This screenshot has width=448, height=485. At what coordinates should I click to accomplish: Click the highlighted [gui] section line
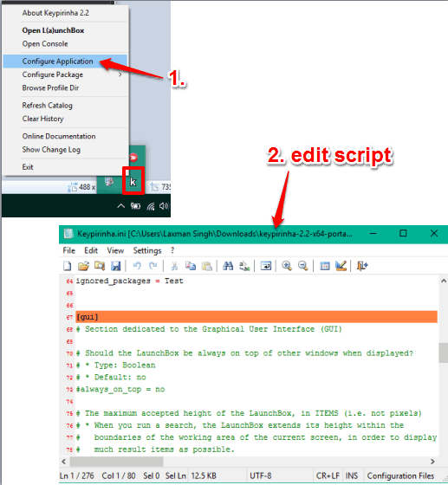(256, 317)
